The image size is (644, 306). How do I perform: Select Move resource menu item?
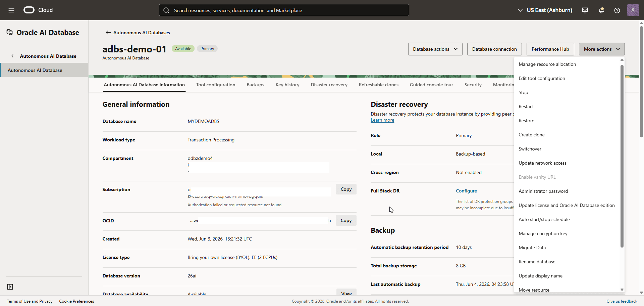(567, 290)
